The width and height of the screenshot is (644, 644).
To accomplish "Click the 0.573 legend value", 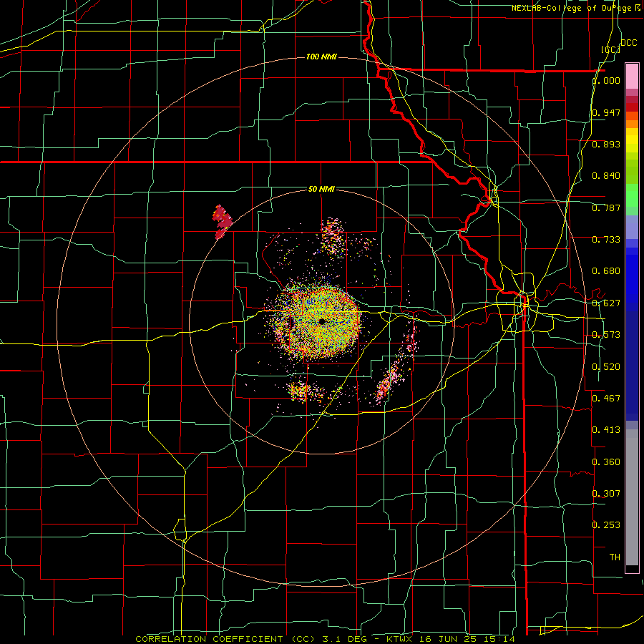I will pyautogui.click(x=606, y=335).
